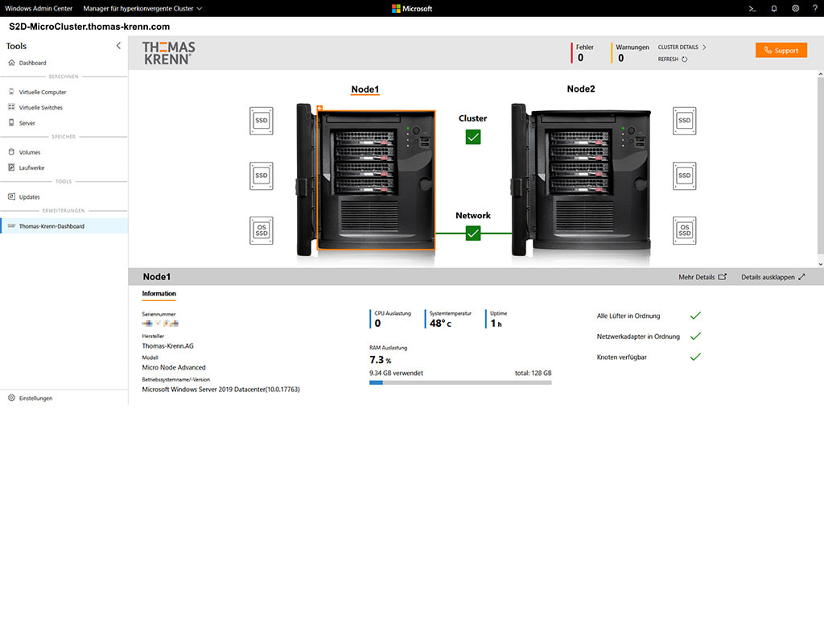824x644 pixels.
Task: Open Mehr Details link
Action: pos(702,277)
